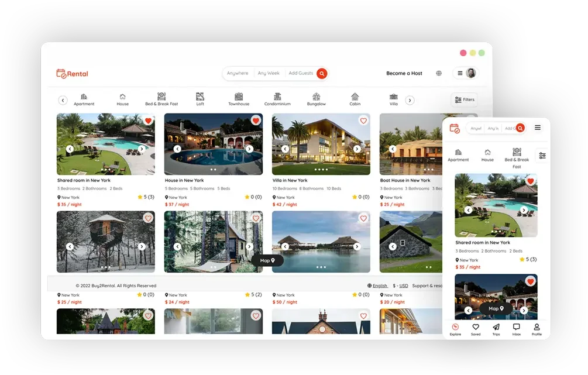Screen dimensions: 588x375
Task: Switch to the Explore tab
Action: [455, 329]
